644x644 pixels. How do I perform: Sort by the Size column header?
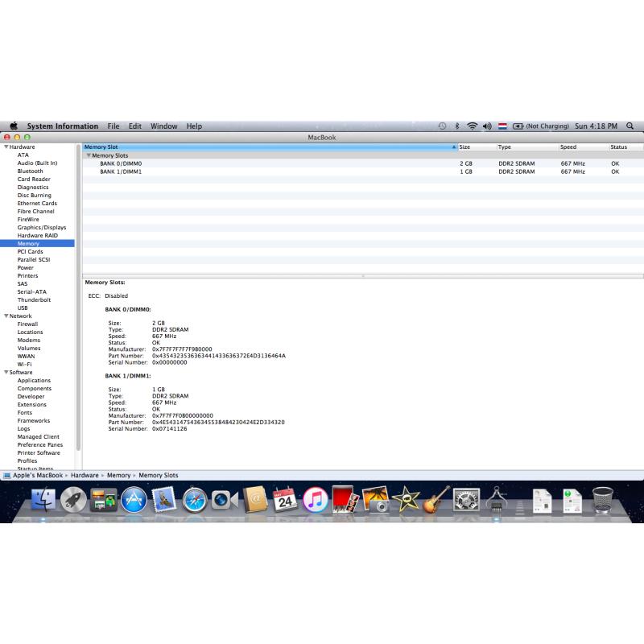pos(477,147)
